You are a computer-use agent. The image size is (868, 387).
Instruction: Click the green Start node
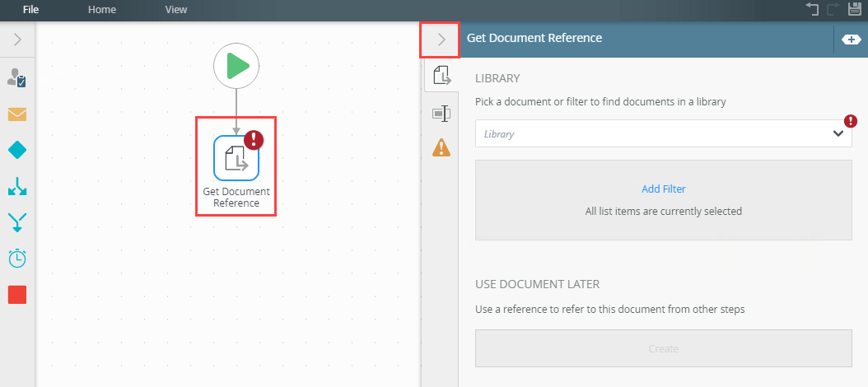[x=236, y=66]
